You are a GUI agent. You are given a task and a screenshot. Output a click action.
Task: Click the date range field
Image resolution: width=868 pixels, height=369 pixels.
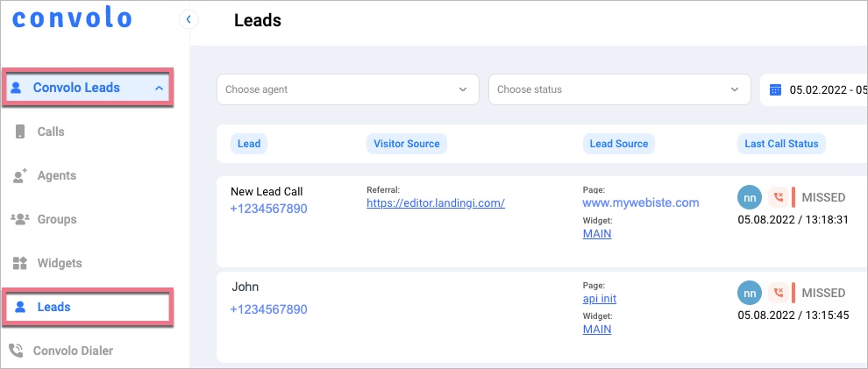826,89
